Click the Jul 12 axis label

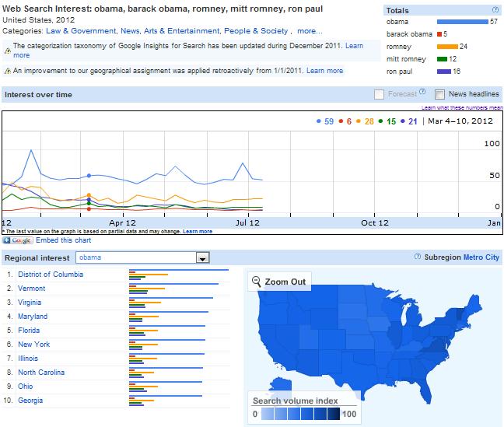point(247,222)
